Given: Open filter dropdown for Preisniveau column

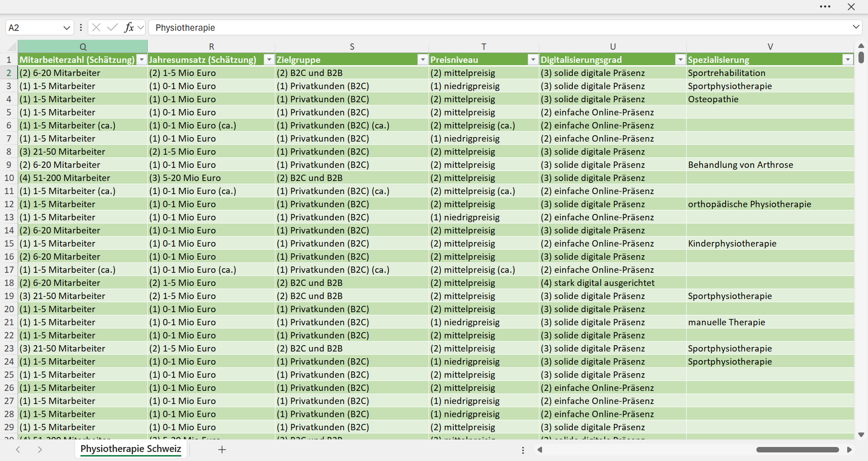Looking at the screenshot, I should 533,60.
